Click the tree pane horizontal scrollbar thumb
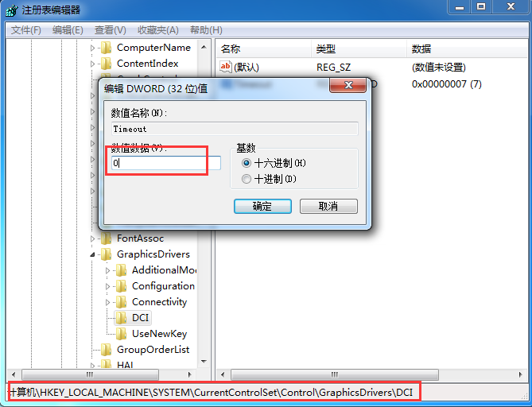Image resolution: width=532 pixels, height=407 pixels. tap(90, 374)
